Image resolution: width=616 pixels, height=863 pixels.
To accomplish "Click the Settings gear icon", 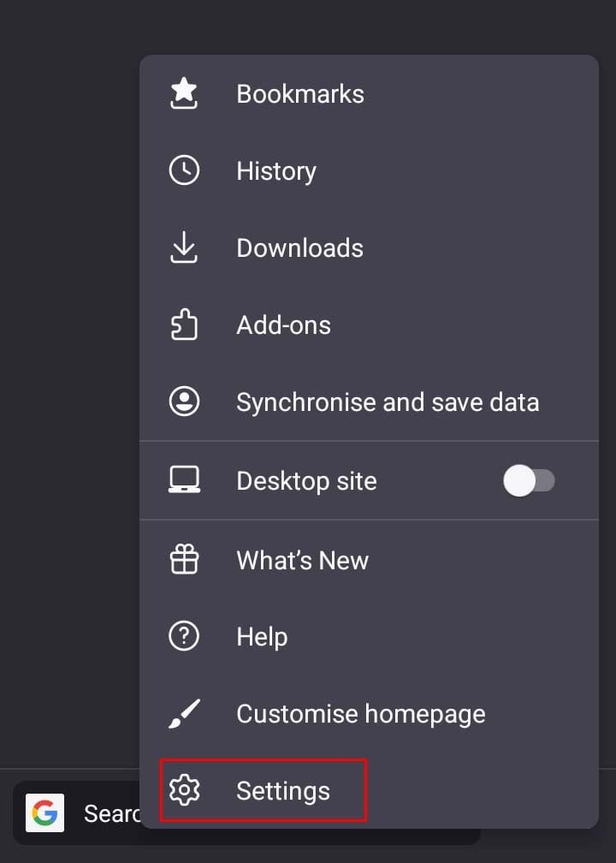I will pos(184,790).
